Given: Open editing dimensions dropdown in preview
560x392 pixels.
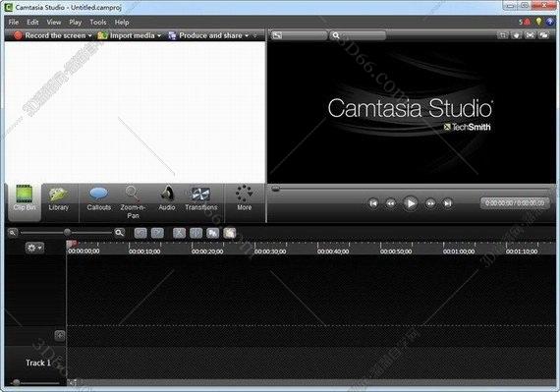Looking at the screenshot, I should [300, 35].
